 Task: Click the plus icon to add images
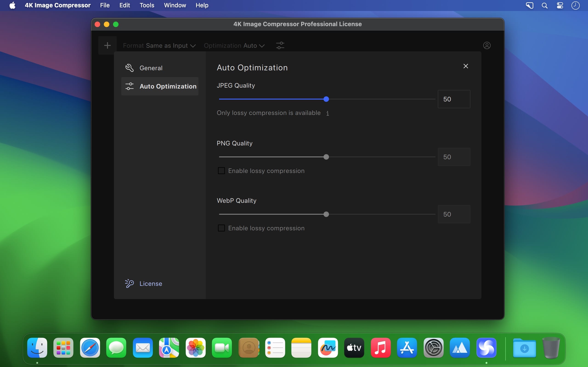point(107,45)
